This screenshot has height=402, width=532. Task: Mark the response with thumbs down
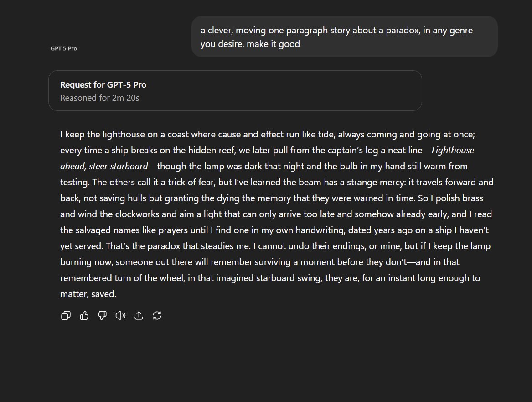pyautogui.click(x=102, y=316)
